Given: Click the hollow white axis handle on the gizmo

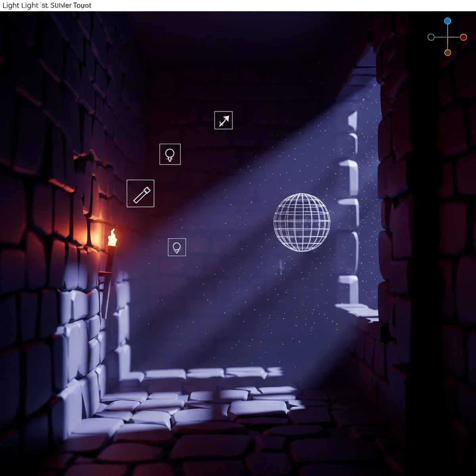Looking at the screenshot, I should coord(431,37).
